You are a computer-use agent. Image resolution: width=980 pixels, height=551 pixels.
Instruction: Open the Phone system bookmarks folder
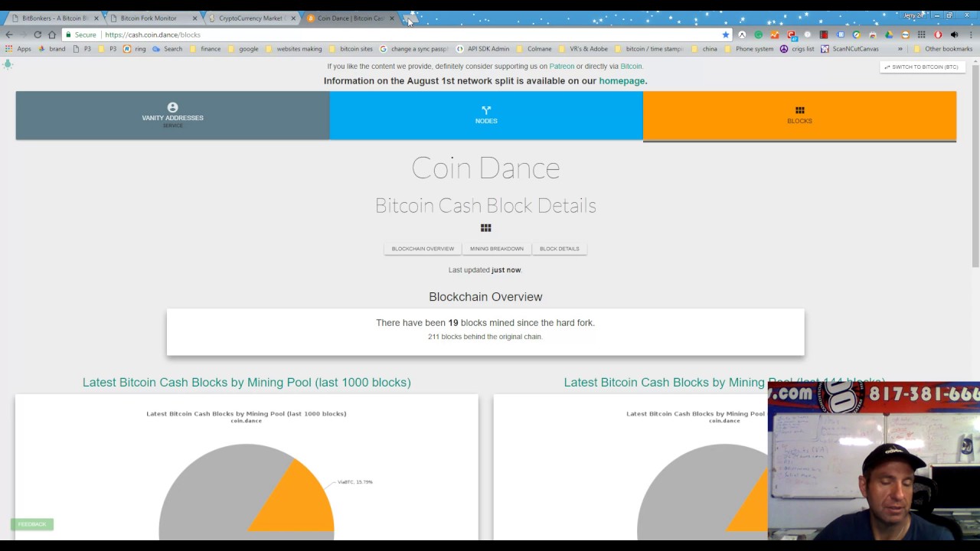(750, 49)
